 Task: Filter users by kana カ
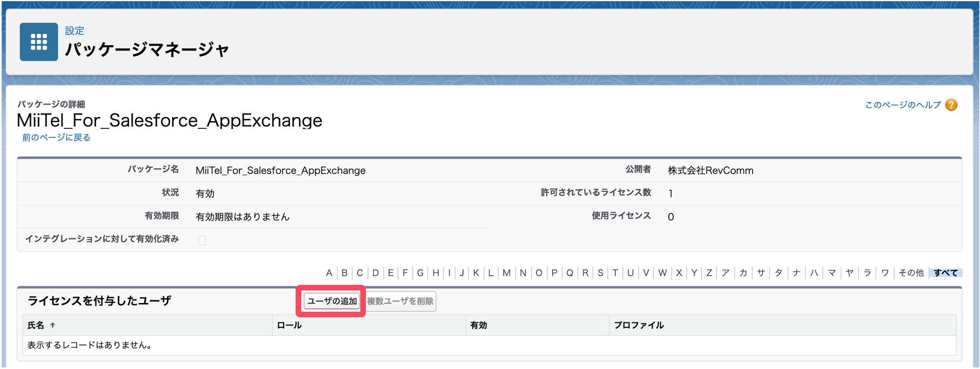tap(743, 273)
